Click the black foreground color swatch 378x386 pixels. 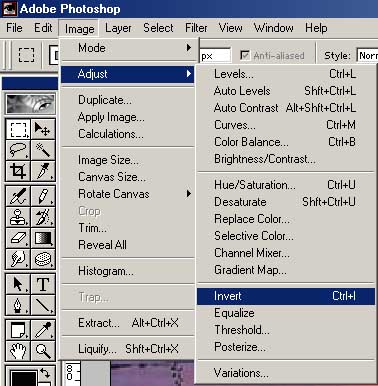[x=23, y=378]
